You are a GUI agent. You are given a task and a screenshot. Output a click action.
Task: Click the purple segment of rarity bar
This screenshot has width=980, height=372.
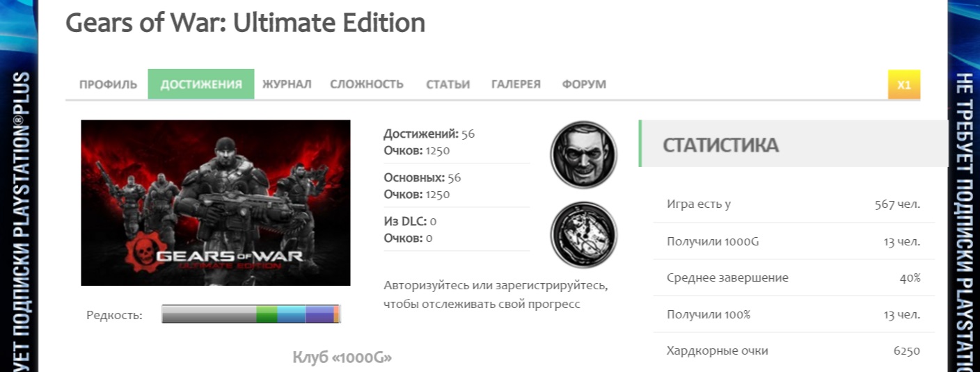[x=320, y=314]
